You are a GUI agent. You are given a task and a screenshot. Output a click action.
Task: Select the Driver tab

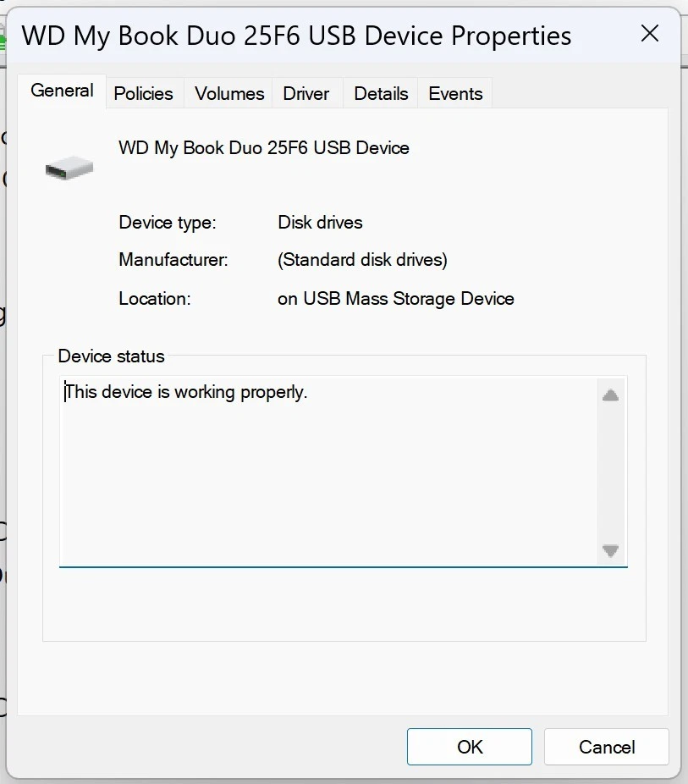tap(306, 93)
